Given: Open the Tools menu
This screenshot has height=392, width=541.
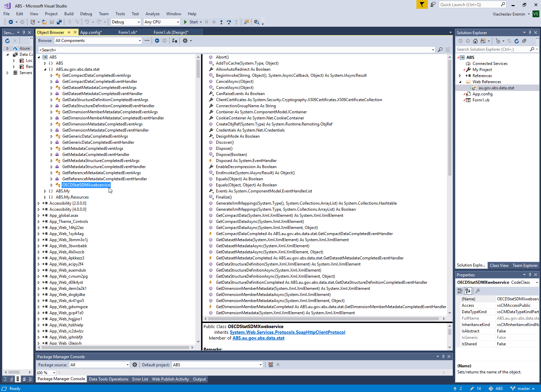Looking at the screenshot, I should pos(120,14).
